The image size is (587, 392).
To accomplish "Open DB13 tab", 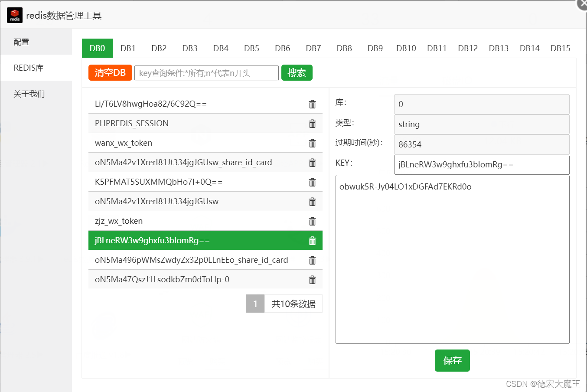I will (x=499, y=48).
